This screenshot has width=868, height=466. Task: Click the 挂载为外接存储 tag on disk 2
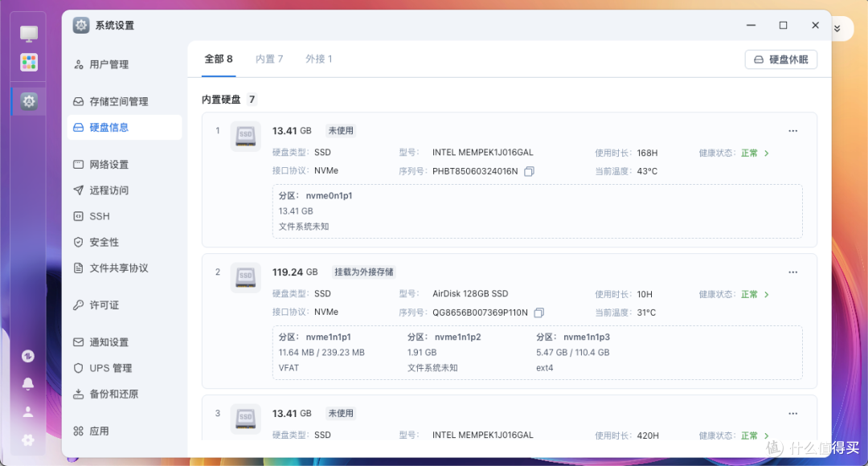point(364,272)
